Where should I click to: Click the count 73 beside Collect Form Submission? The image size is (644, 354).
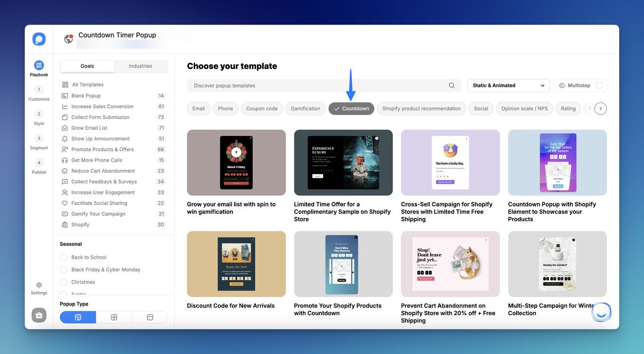tap(161, 117)
